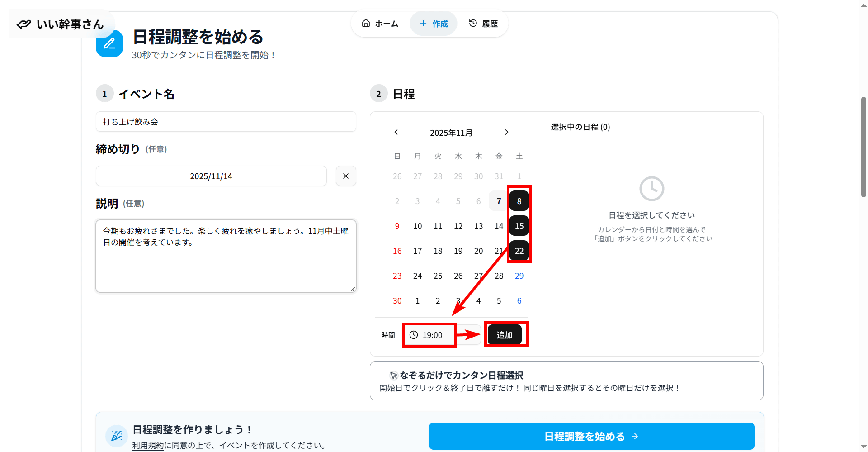868x452 pixels.
Task: Clear the deadline with the X button
Action: (x=346, y=176)
